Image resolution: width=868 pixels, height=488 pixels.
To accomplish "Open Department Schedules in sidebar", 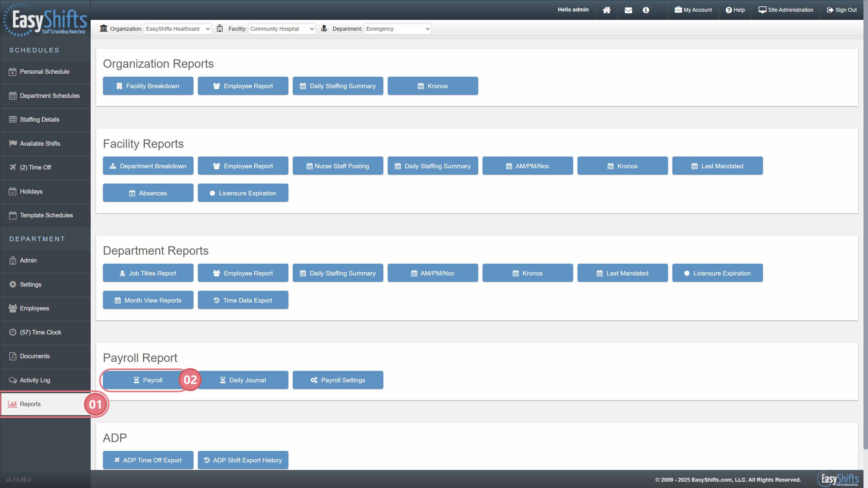I will pos(45,96).
